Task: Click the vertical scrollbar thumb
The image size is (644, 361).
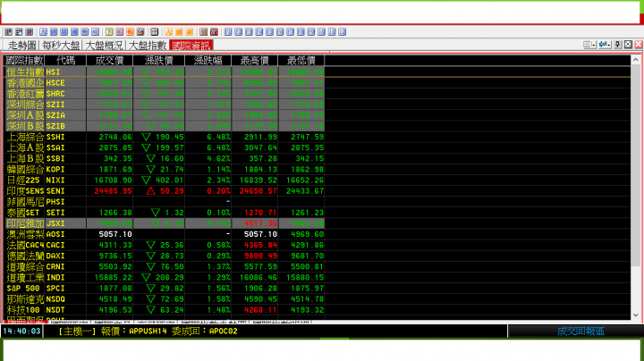Action: coord(636,166)
